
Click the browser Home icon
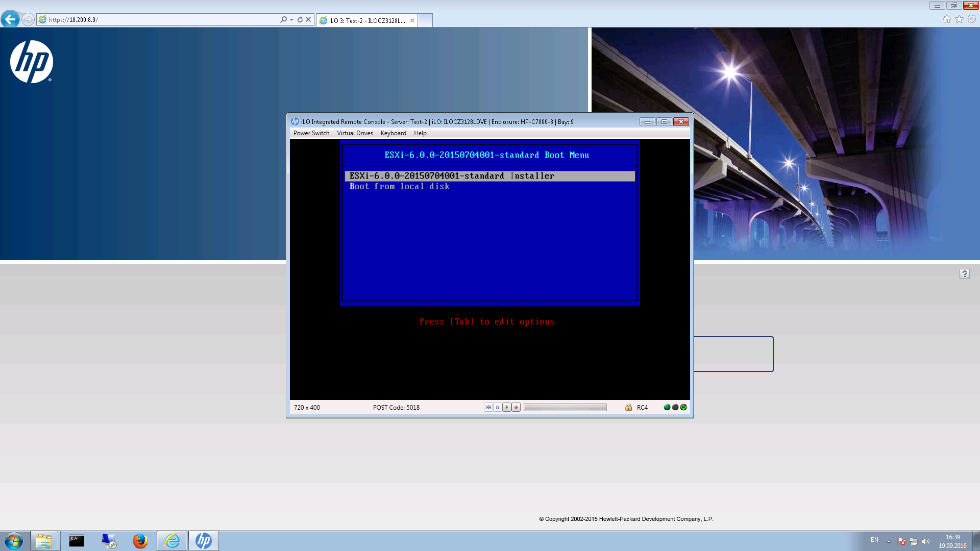[x=947, y=19]
